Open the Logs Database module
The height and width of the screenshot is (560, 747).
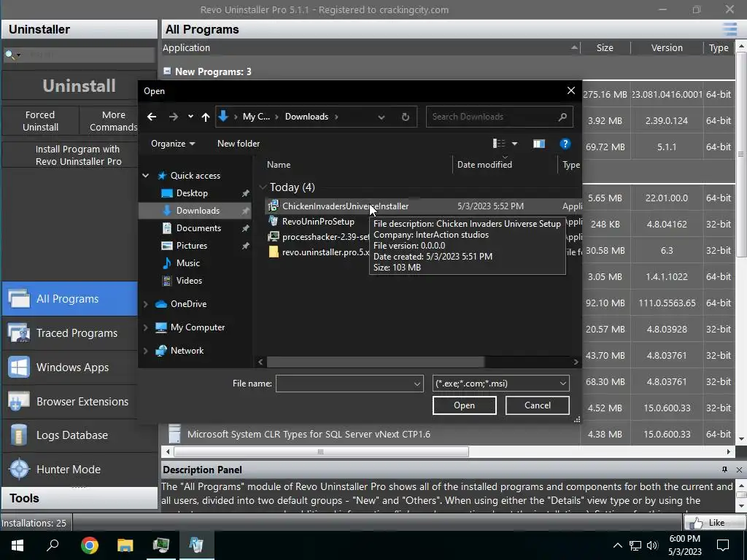(70, 435)
